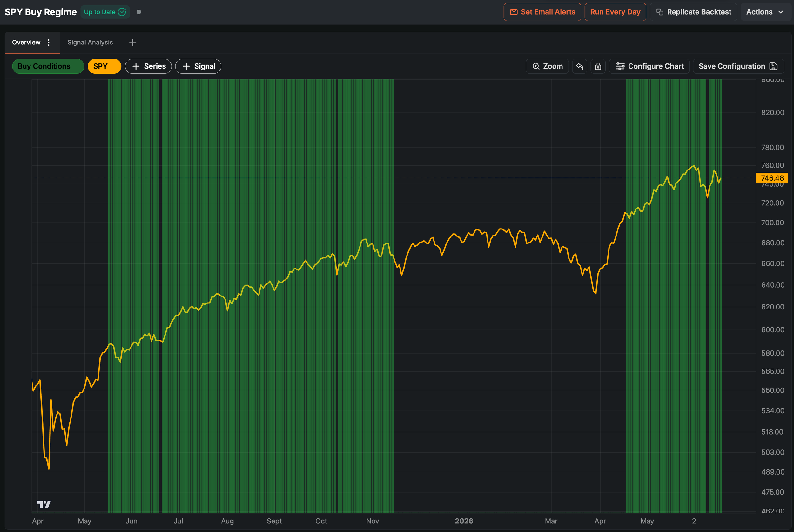
Task: Add a new Signal
Action: pos(198,66)
